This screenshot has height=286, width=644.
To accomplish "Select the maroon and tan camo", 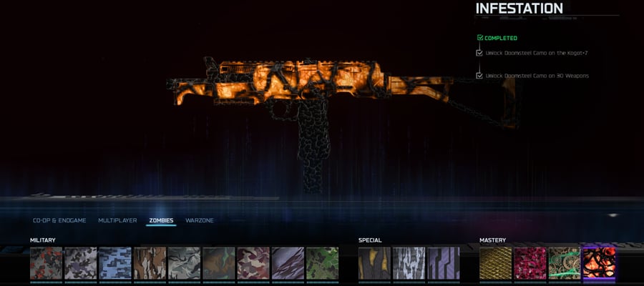I will click(x=253, y=263).
